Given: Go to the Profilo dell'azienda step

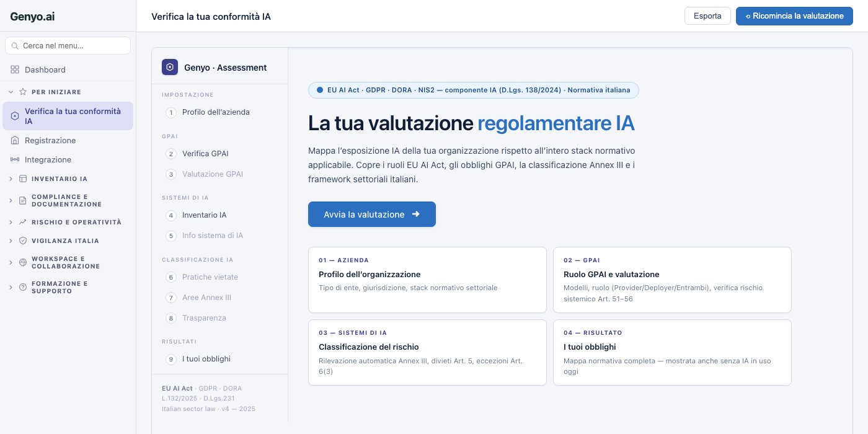Looking at the screenshot, I should 219,112.
